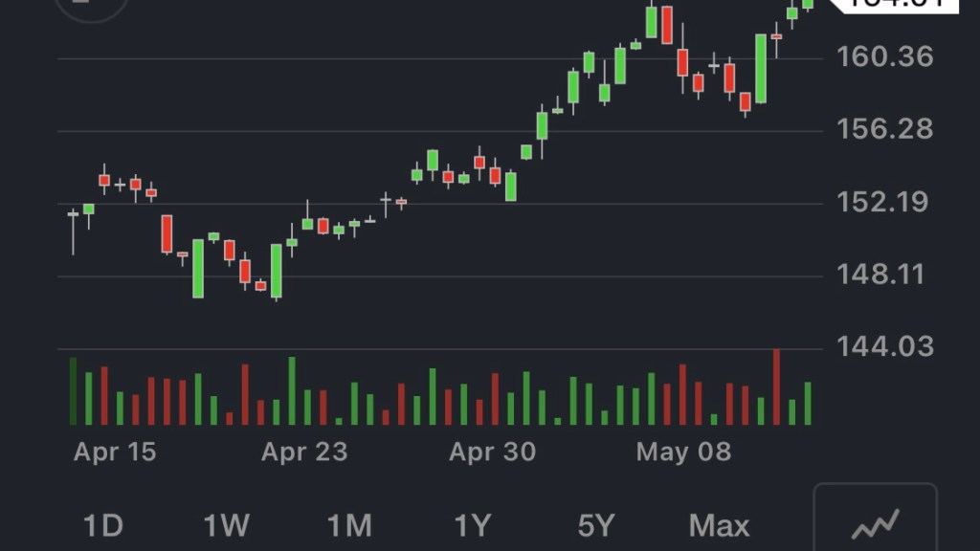Select the May 08 date marker
Image resolution: width=980 pixels, height=551 pixels.
click(683, 452)
